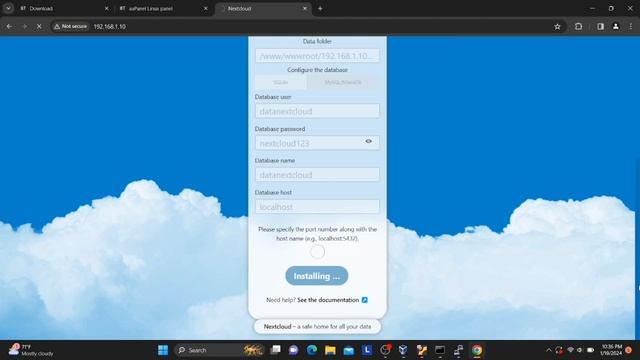640x360 pixels.
Task: Open the See the documentation link
Action: tap(328, 300)
